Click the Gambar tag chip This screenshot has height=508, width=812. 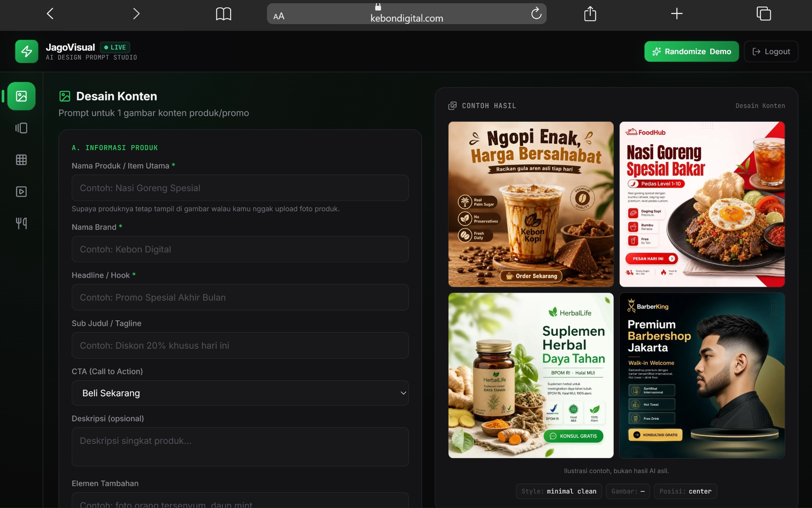tap(628, 491)
